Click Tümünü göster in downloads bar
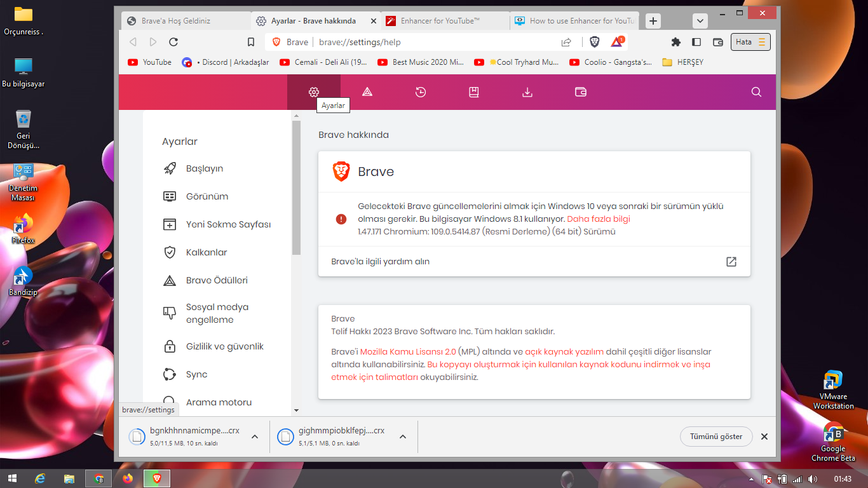The height and width of the screenshot is (488, 868). [716, 437]
